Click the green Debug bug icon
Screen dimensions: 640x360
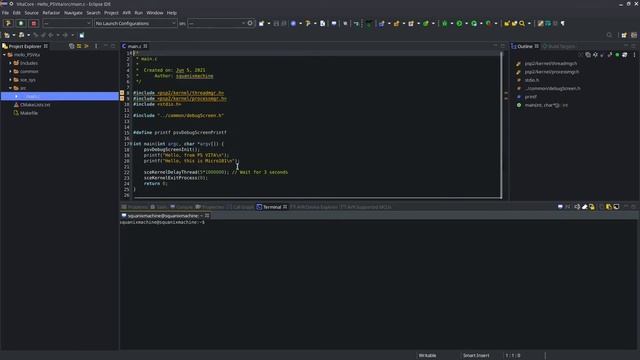(445, 23)
